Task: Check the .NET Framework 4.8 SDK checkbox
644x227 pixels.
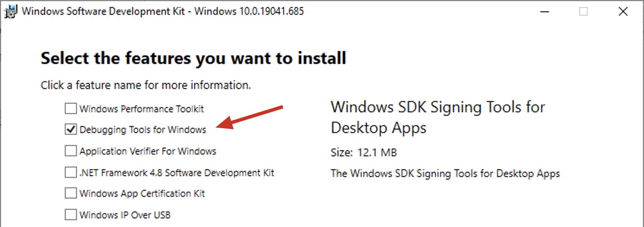Action: (70, 173)
